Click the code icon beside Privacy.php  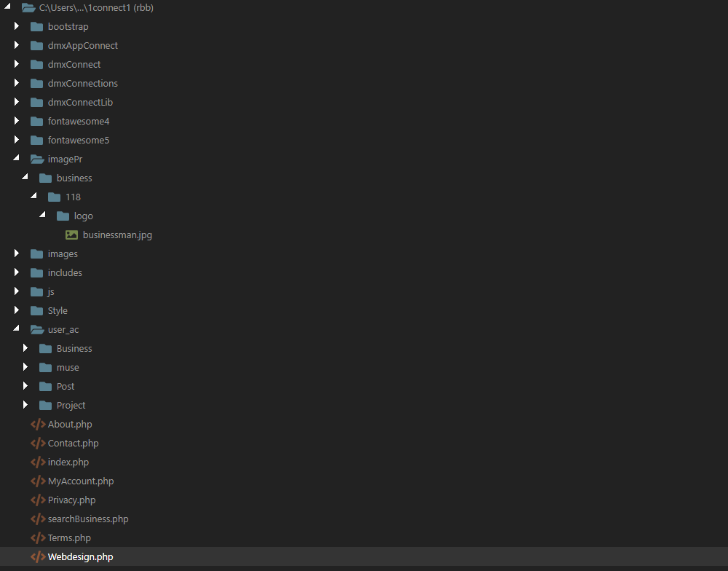(x=38, y=500)
